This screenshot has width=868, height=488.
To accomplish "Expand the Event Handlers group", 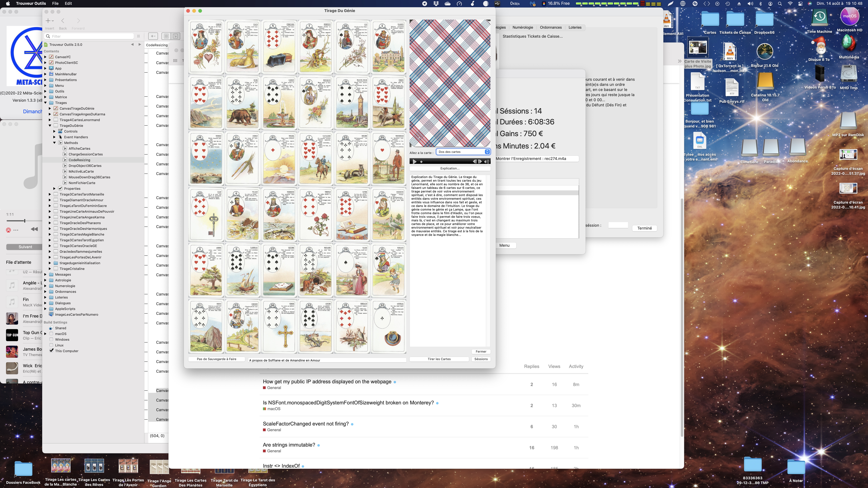I will 54,137.
